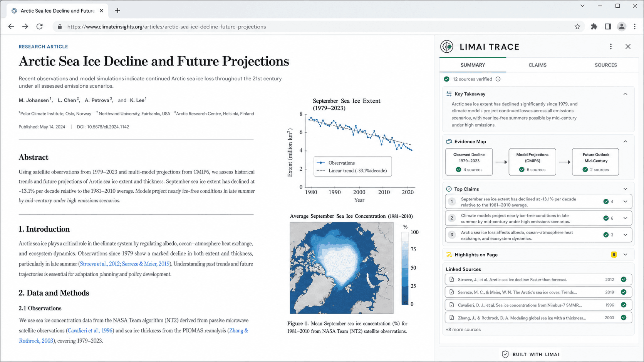The width and height of the screenshot is (644, 362).
Task: Click the lock icon in address bar
Action: [60, 27]
